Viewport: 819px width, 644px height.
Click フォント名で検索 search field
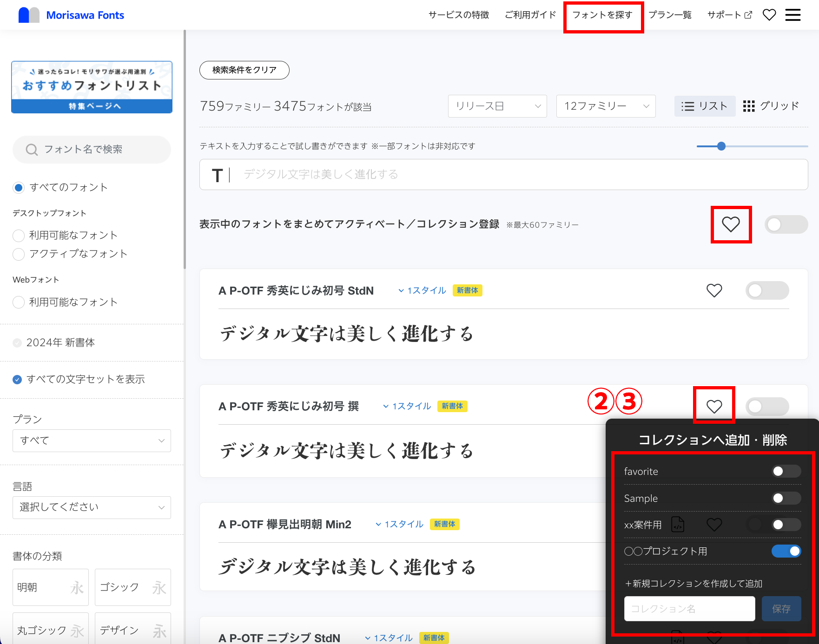click(x=92, y=150)
